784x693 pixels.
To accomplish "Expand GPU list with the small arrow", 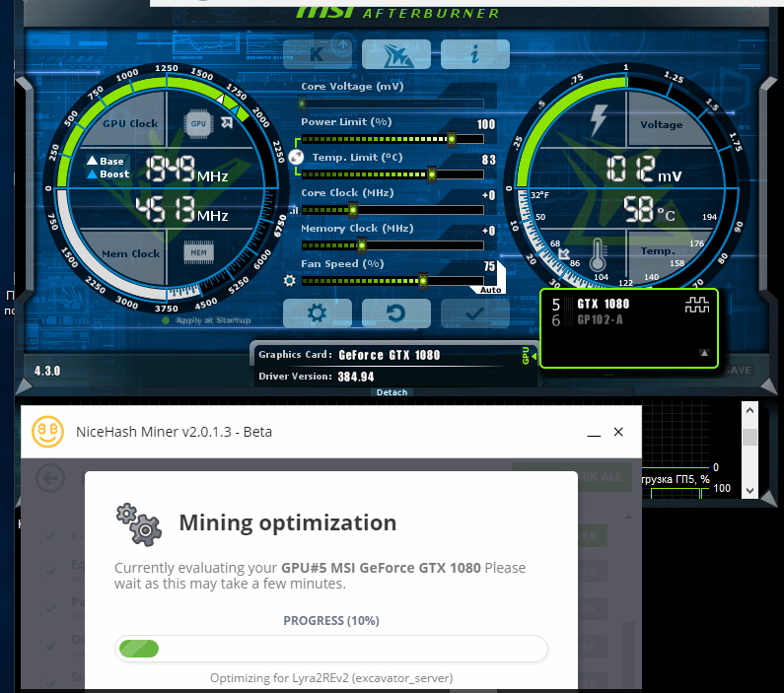I will 704,352.
